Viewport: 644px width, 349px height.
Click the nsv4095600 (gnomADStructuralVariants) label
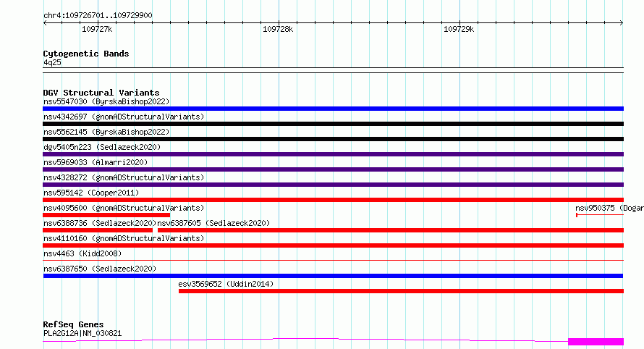point(124,208)
